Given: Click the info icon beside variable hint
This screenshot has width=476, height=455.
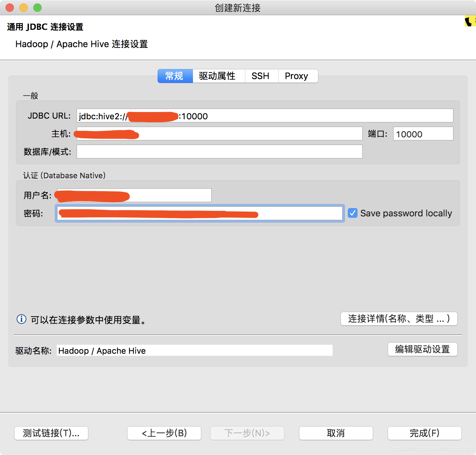Looking at the screenshot, I should click(x=21, y=319).
